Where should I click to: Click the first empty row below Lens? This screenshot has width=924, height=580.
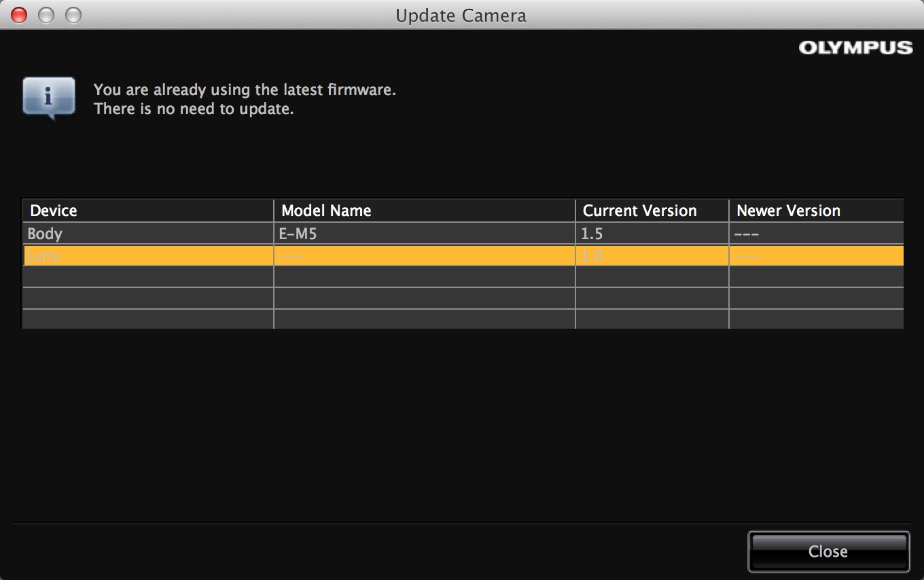coord(148,276)
